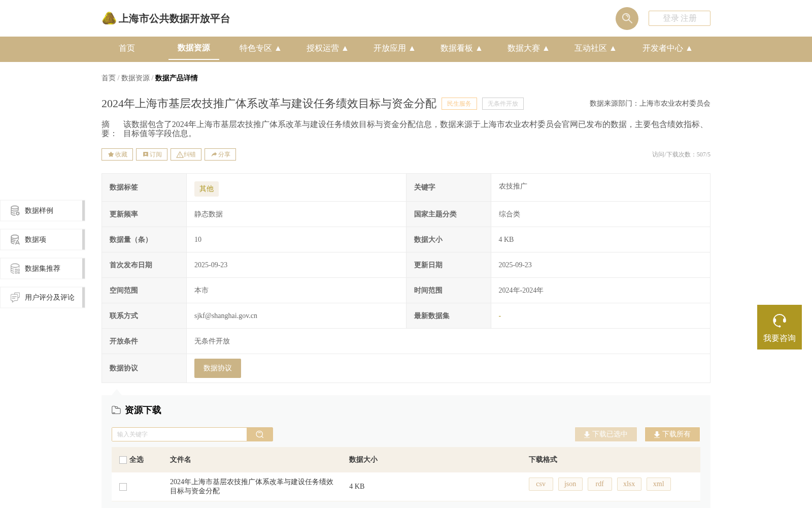Download the file in csv format
The image size is (812, 508).
[x=541, y=484]
